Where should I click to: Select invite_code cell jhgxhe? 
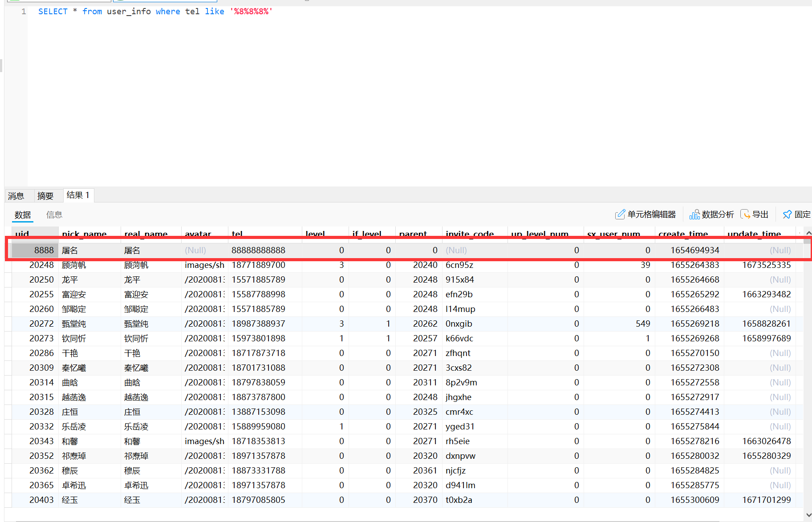(x=475, y=397)
